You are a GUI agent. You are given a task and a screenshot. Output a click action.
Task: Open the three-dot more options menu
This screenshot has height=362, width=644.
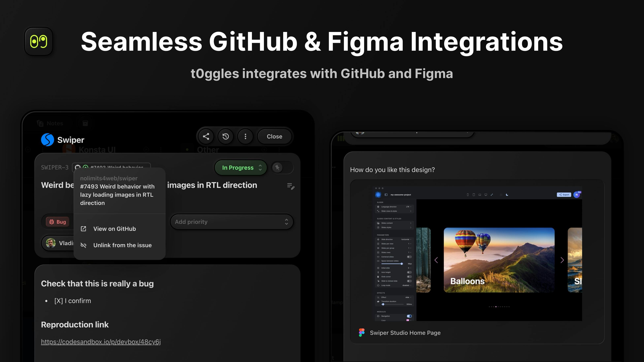coord(245,136)
